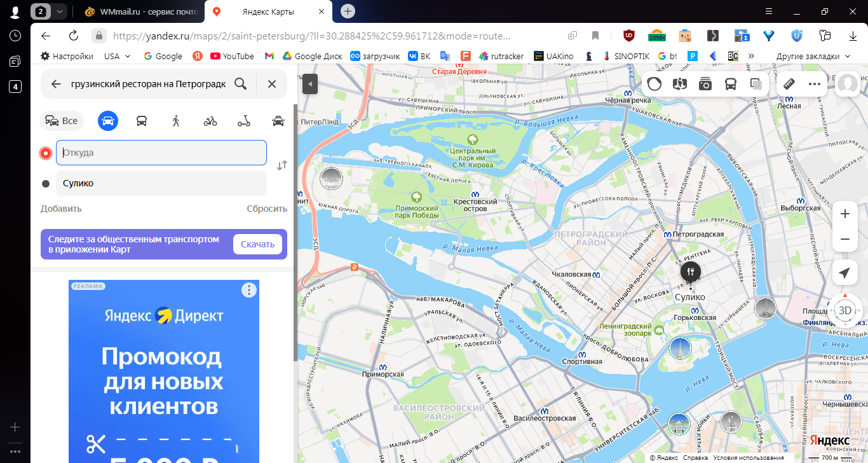This screenshot has height=463, width=868.
Task: Click the magnifier search icon
Action: (240, 84)
